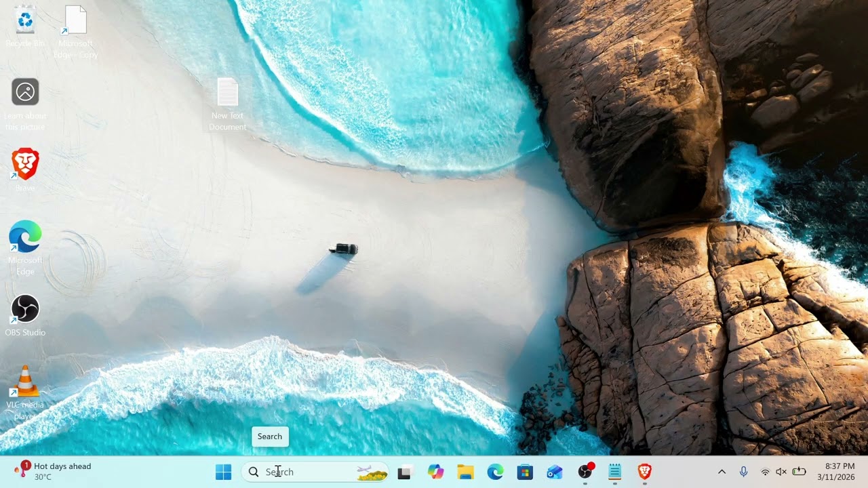Click the taskbar Search box
The height and width of the screenshot is (488, 868).
(x=315, y=472)
